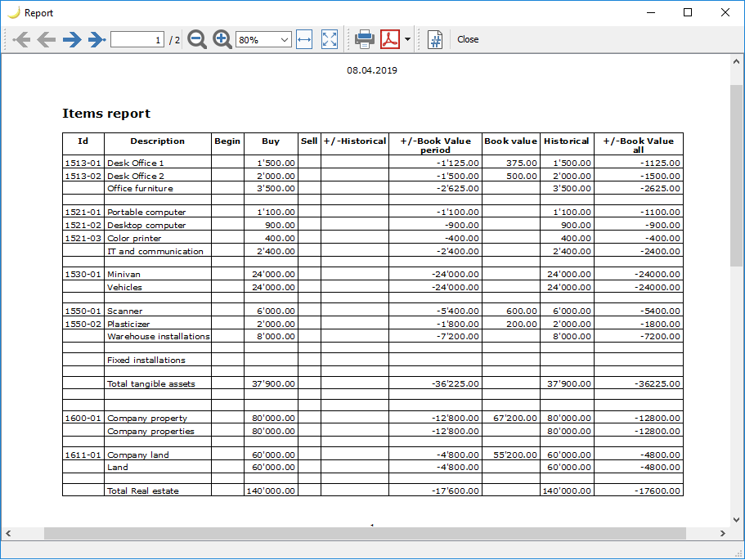Fit report to page width
This screenshot has height=560, width=745.
pos(304,39)
